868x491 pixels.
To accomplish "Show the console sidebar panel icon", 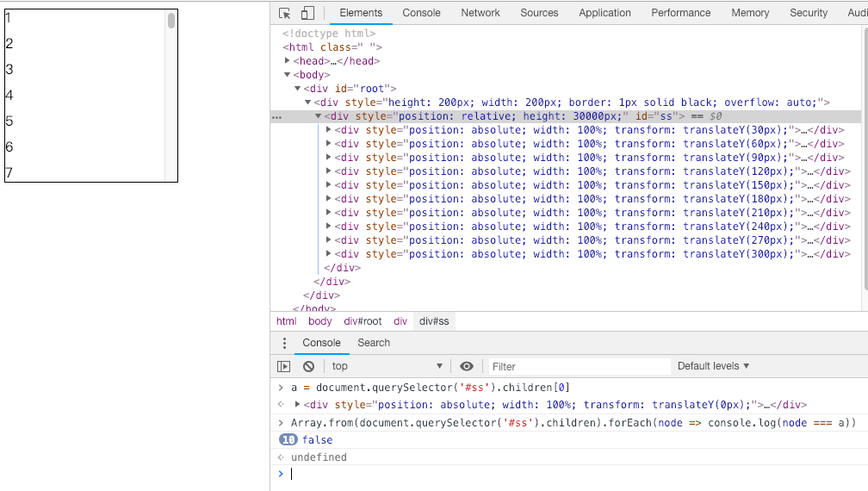I will (x=283, y=366).
